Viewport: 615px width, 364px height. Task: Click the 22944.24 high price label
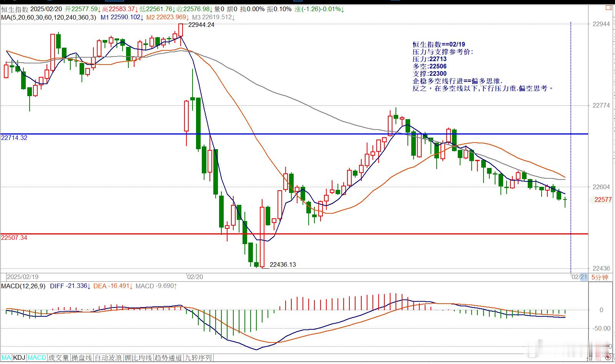click(201, 25)
